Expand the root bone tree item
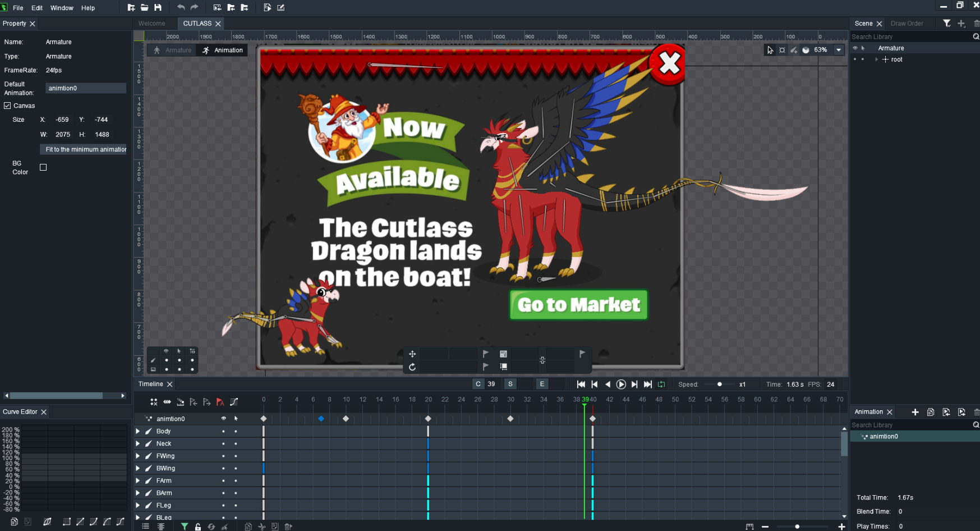The height and width of the screenshot is (531, 980). [x=876, y=59]
